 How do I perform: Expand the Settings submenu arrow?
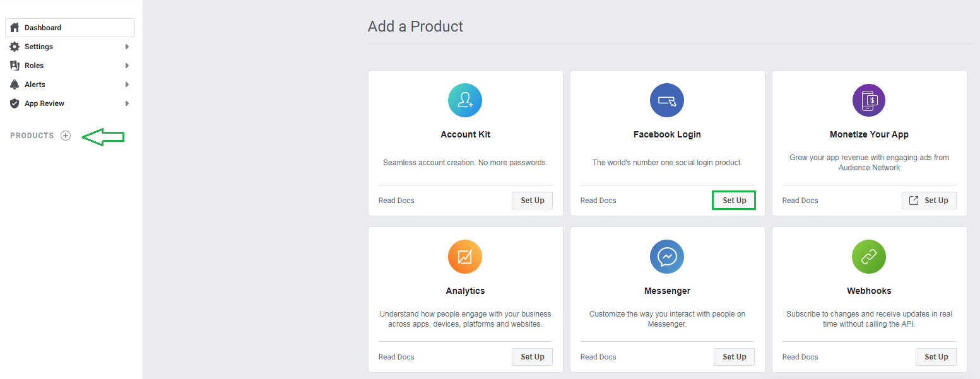(127, 47)
